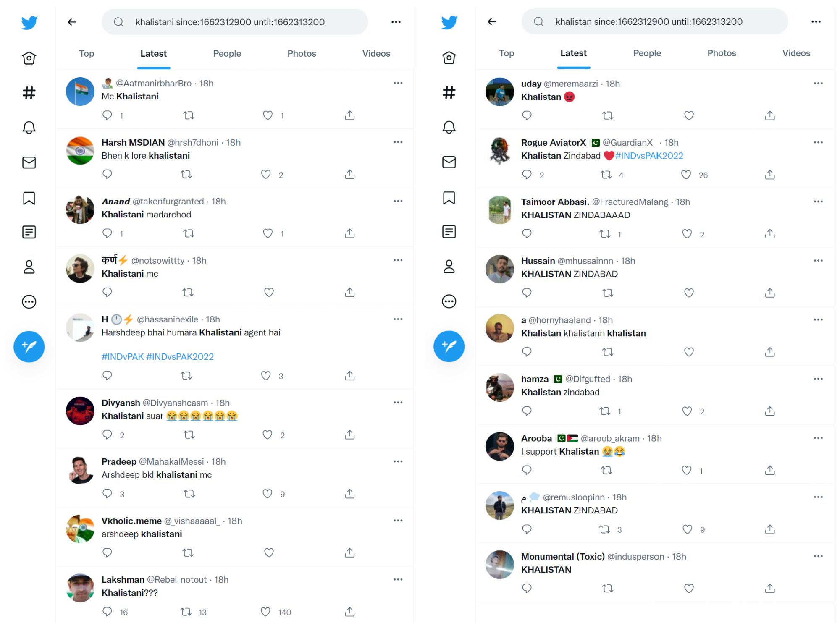Open Notifications bell in left window sidebar
This screenshot has width=840, height=623.
coord(29,128)
